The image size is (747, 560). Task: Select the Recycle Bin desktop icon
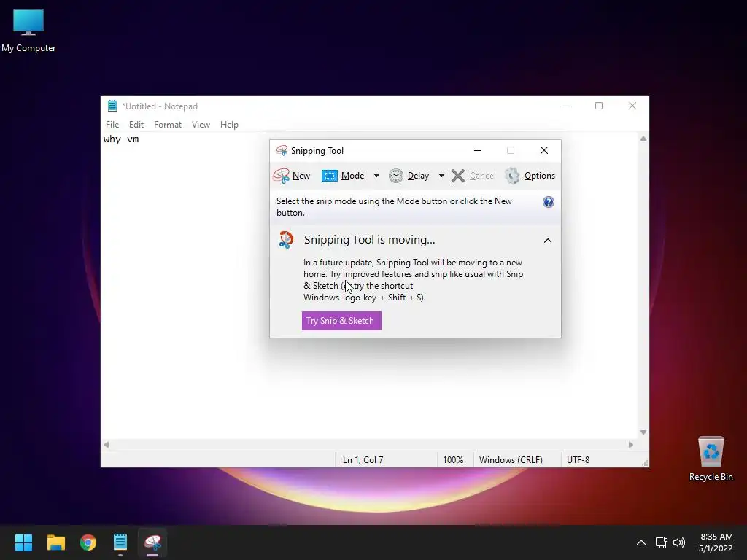pyautogui.click(x=711, y=459)
